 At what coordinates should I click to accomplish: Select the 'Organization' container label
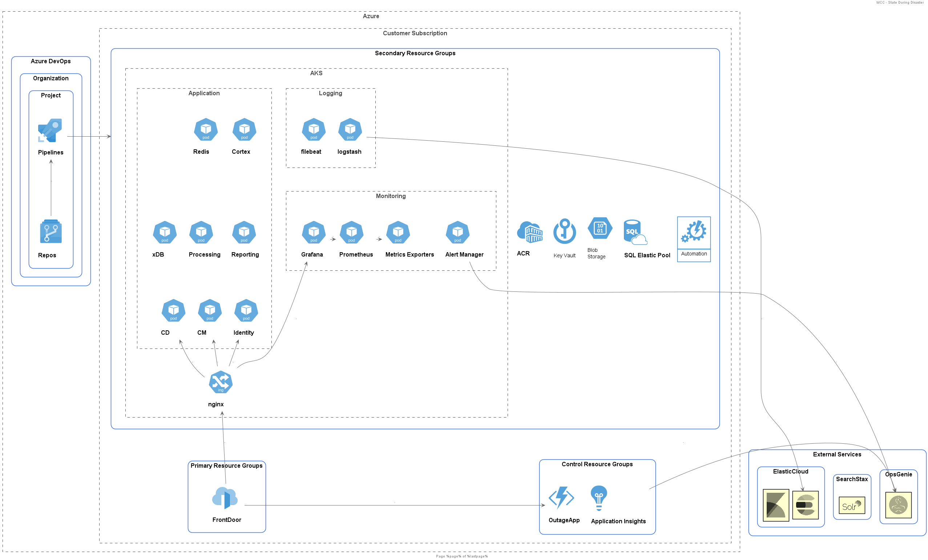51,78
